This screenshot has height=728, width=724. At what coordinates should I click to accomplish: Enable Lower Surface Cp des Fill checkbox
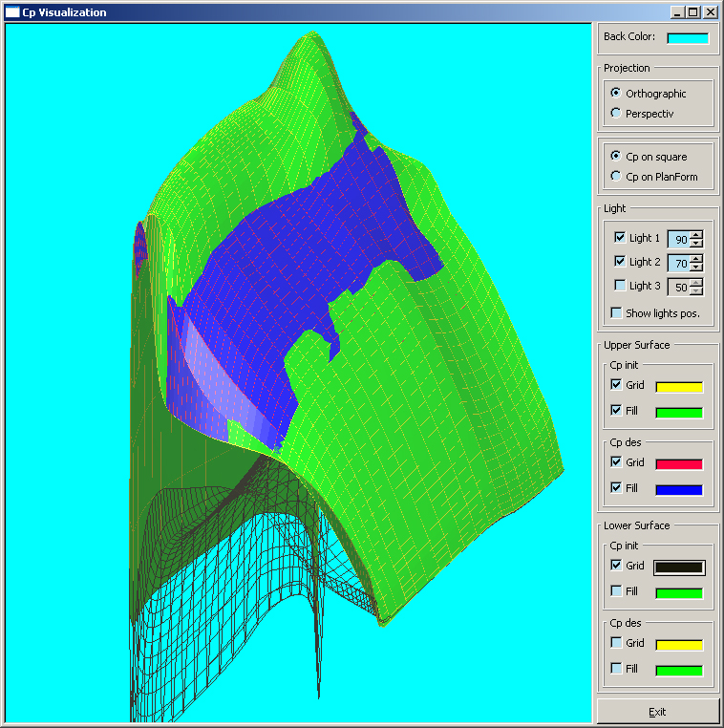(x=616, y=668)
